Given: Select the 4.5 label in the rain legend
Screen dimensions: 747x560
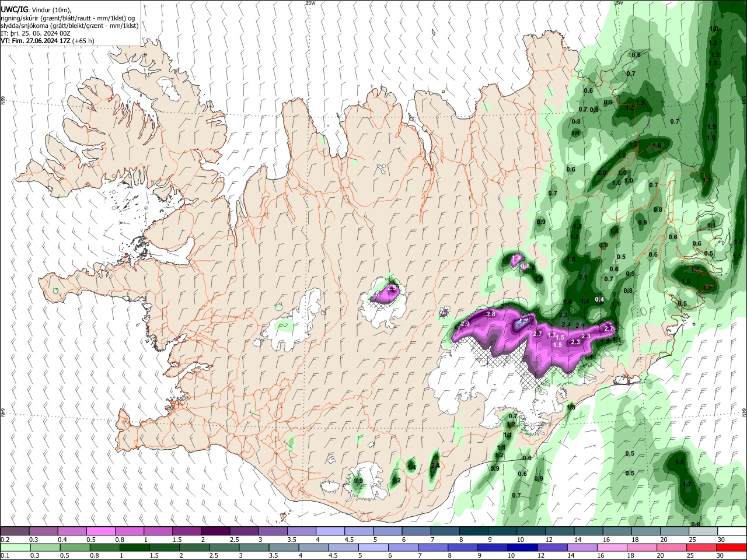Looking at the screenshot, I should point(333,556).
